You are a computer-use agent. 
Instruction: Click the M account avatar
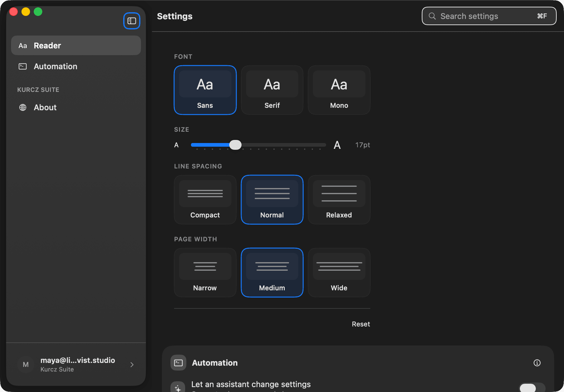click(x=26, y=364)
